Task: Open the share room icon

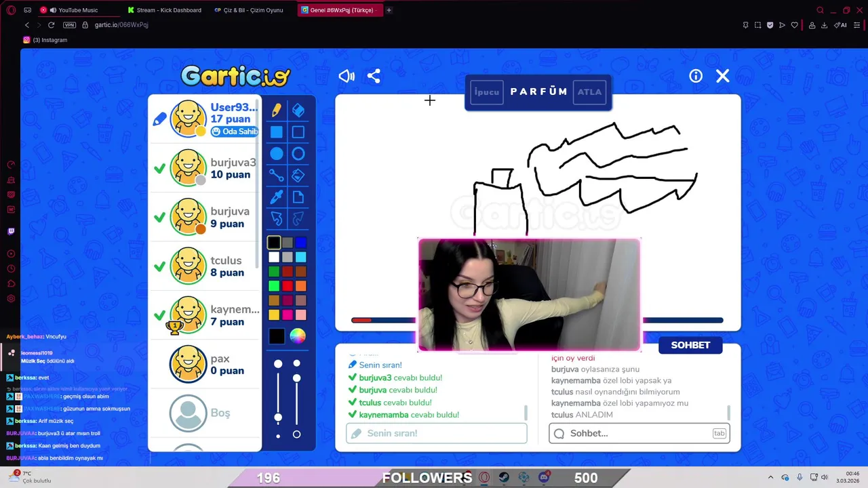Action: tap(374, 76)
